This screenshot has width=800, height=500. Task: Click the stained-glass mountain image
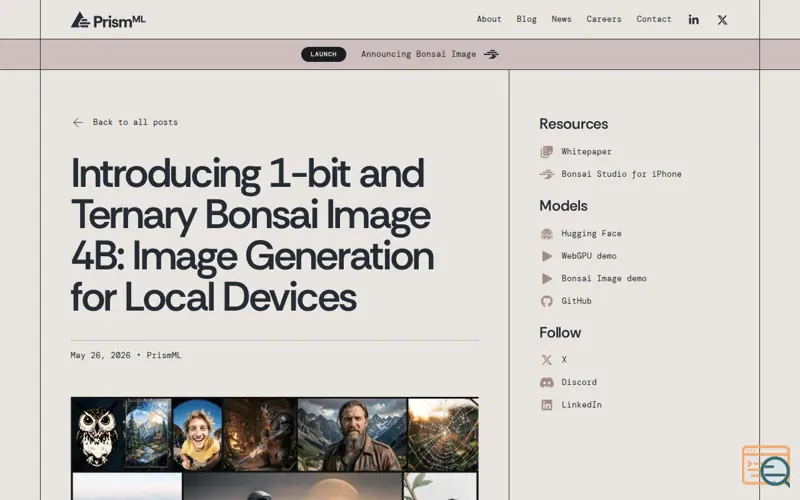pyautogui.click(x=147, y=435)
